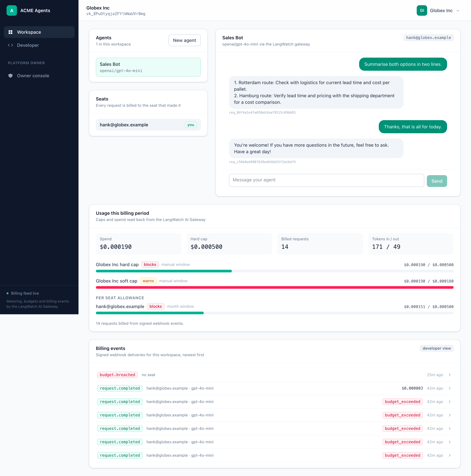Image resolution: width=471 pixels, height=476 pixels.
Task: Click the Thanks, that is all message
Action: pyautogui.click(x=413, y=127)
